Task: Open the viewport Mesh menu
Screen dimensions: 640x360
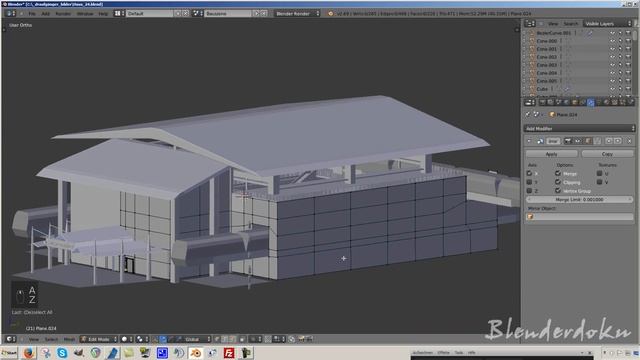Action: pyautogui.click(x=69, y=339)
